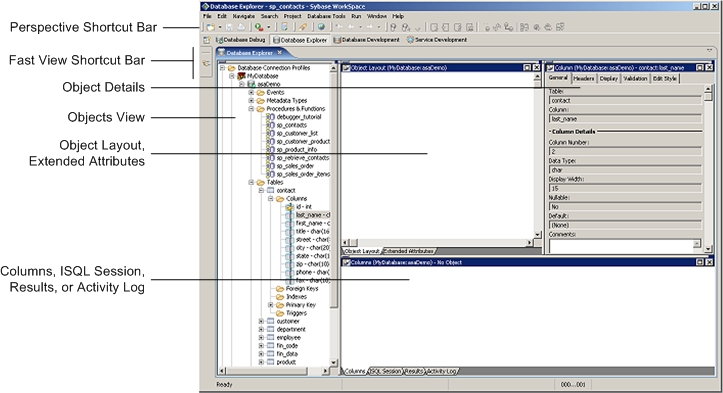Click the globe web browser toolbar icon

coord(321,27)
